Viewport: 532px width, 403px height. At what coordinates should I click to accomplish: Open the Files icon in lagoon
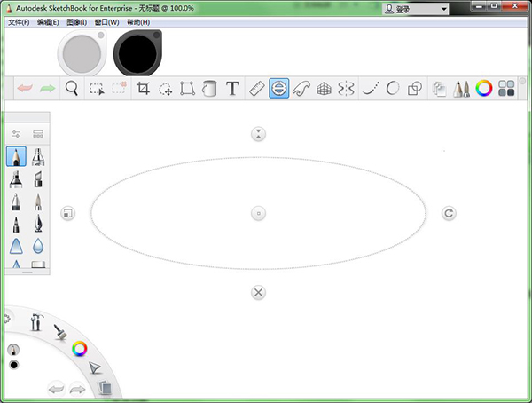(106, 387)
